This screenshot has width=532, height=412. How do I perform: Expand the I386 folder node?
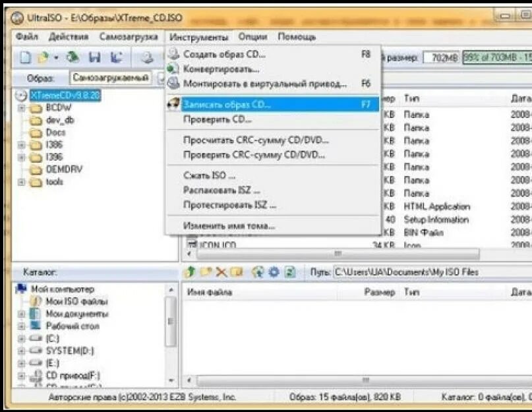coord(21,145)
